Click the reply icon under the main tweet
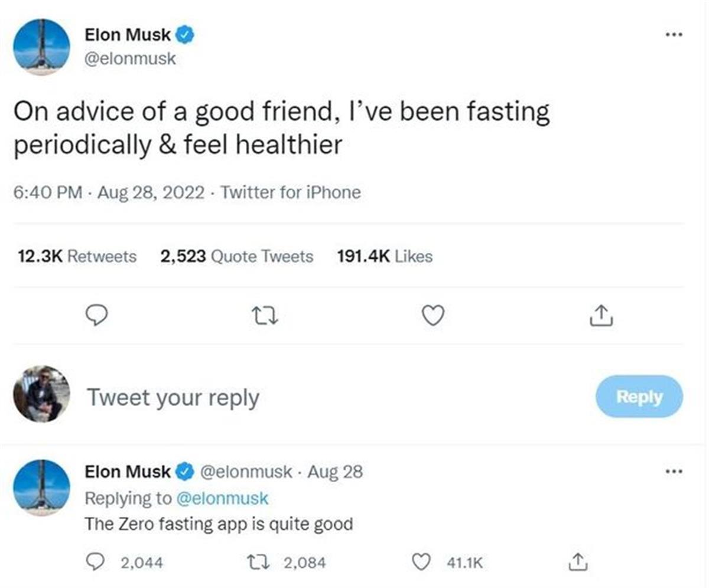 (97, 316)
